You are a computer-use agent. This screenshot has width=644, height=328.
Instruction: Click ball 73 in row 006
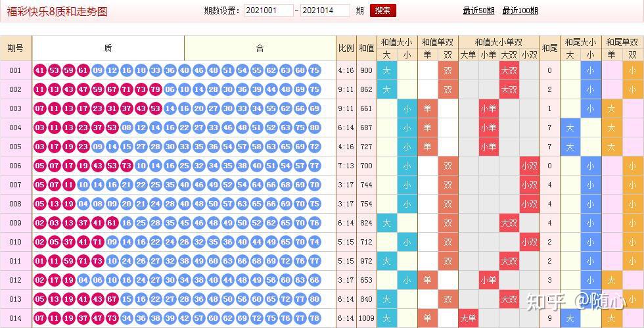coord(126,166)
